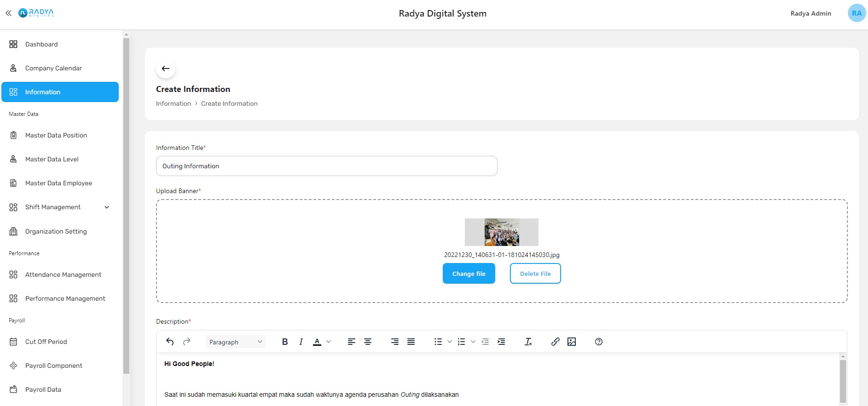Undo the last editor change
The width and height of the screenshot is (868, 406).
[x=170, y=342]
